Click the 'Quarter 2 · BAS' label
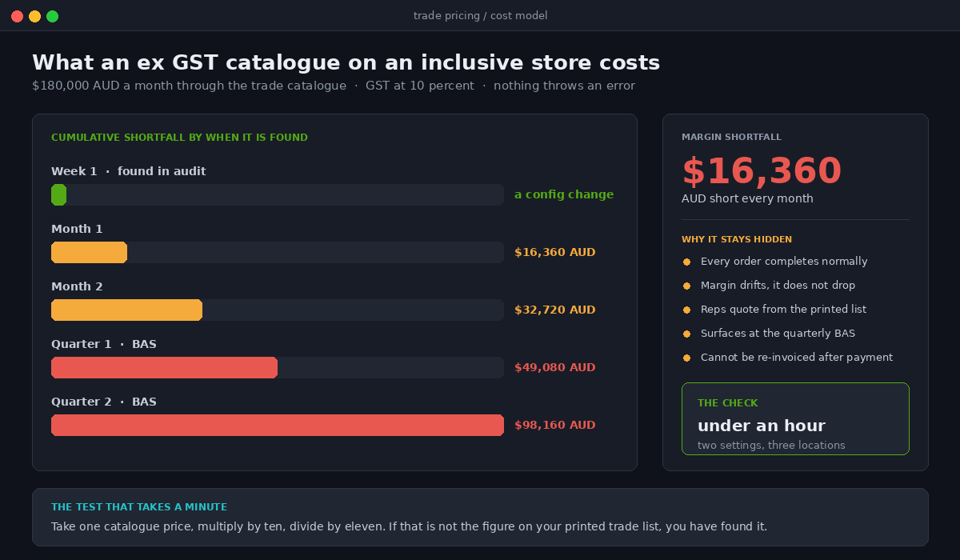This screenshot has width=960, height=560. click(104, 402)
